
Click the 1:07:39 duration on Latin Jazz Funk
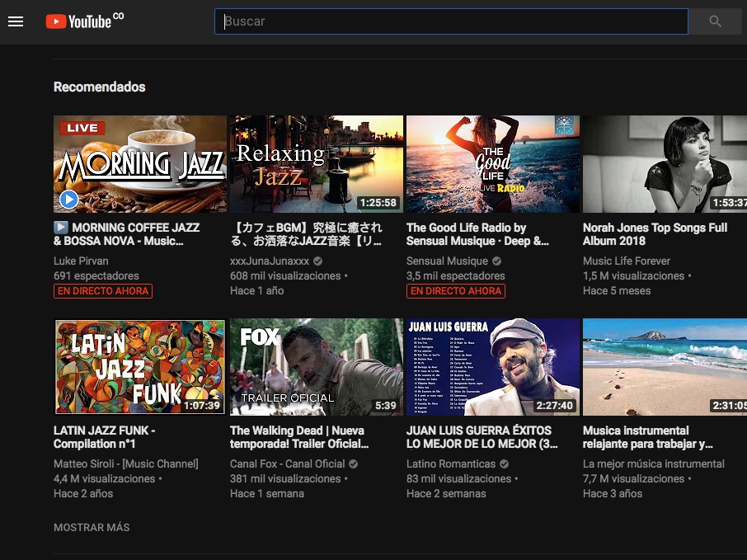pos(202,406)
